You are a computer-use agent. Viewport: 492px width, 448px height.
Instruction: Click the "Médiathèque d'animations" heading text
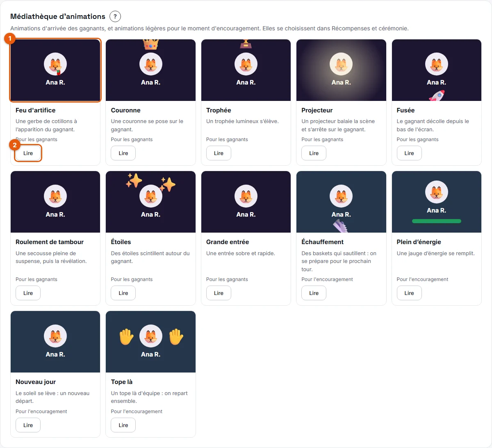(x=58, y=16)
